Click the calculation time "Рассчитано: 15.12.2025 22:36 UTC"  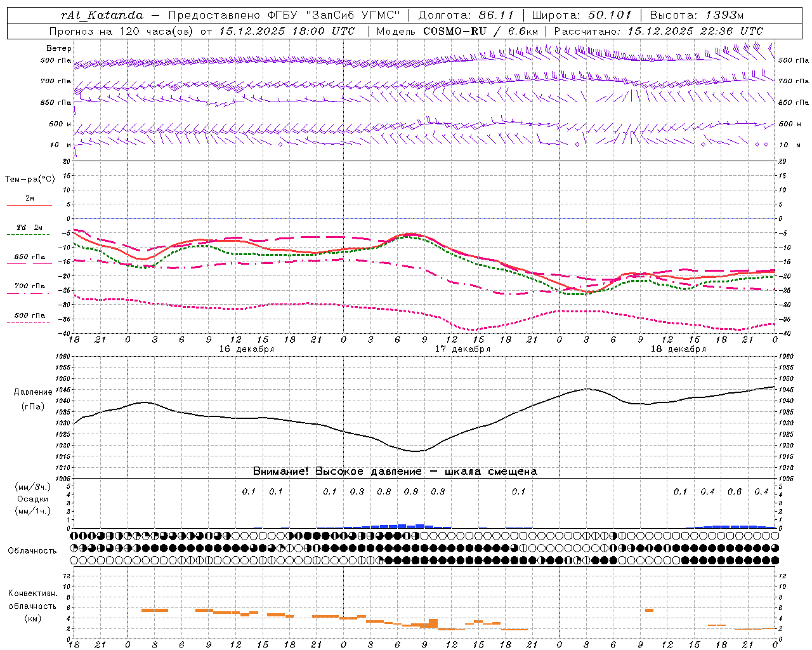pyautogui.click(x=658, y=31)
